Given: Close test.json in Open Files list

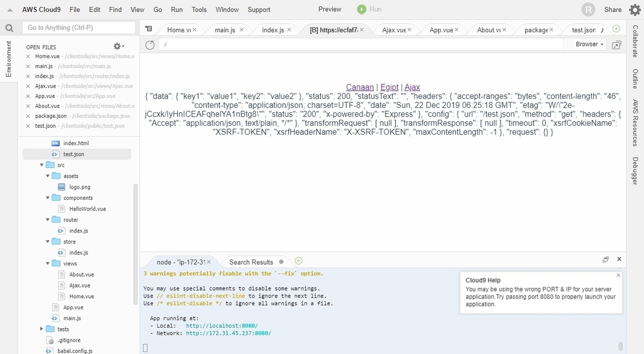Looking at the screenshot, I should [28, 126].
